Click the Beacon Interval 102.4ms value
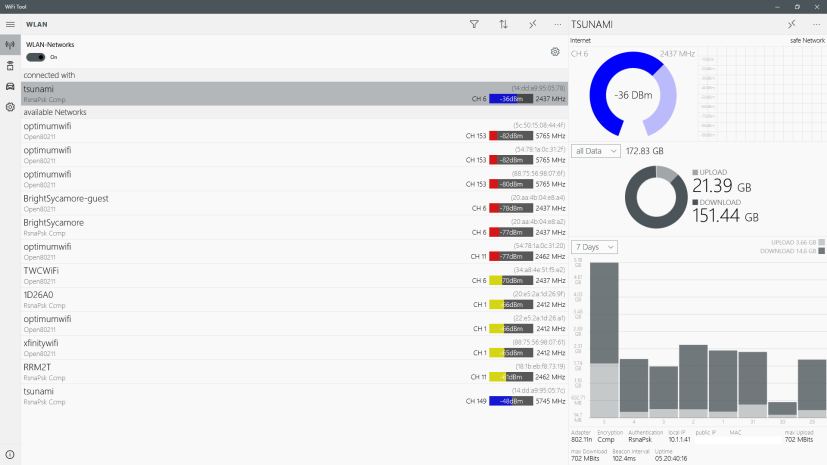827x465 pixels. (624, 459)
